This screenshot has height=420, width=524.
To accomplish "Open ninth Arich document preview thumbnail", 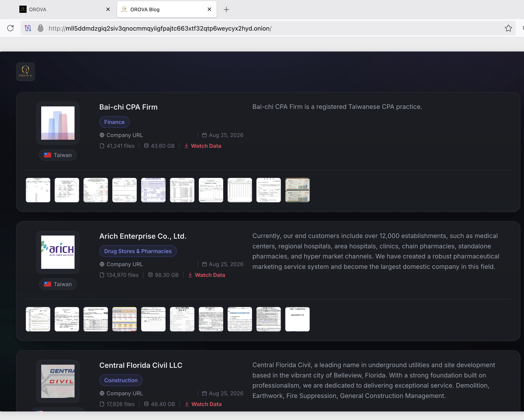I will click(269, 319).
